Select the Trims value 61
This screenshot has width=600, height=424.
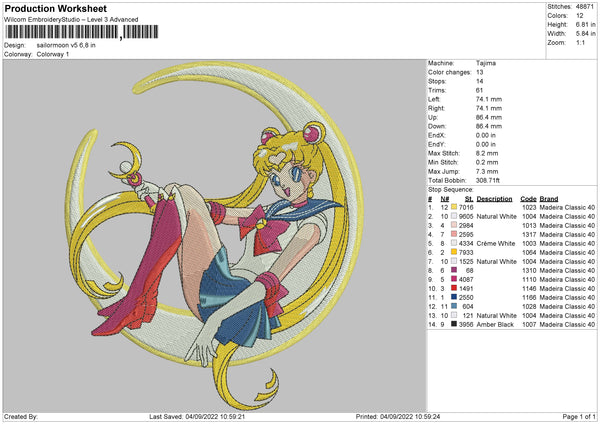pos(479,90)
